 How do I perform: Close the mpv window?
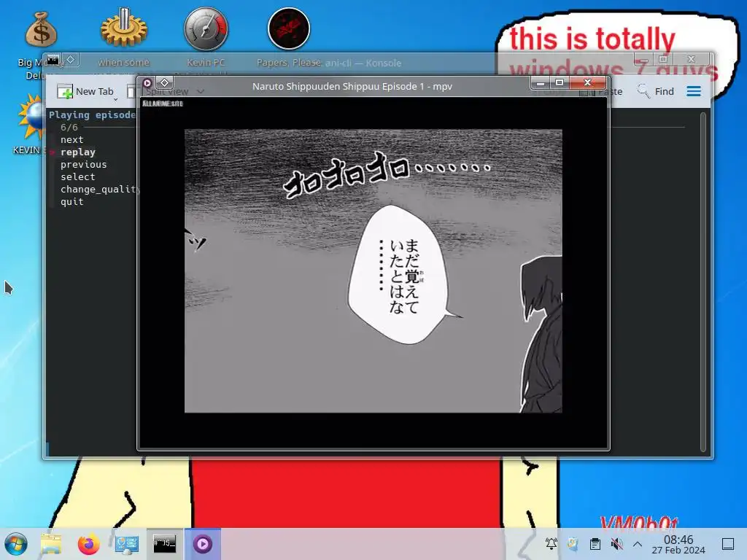[587, 83]
